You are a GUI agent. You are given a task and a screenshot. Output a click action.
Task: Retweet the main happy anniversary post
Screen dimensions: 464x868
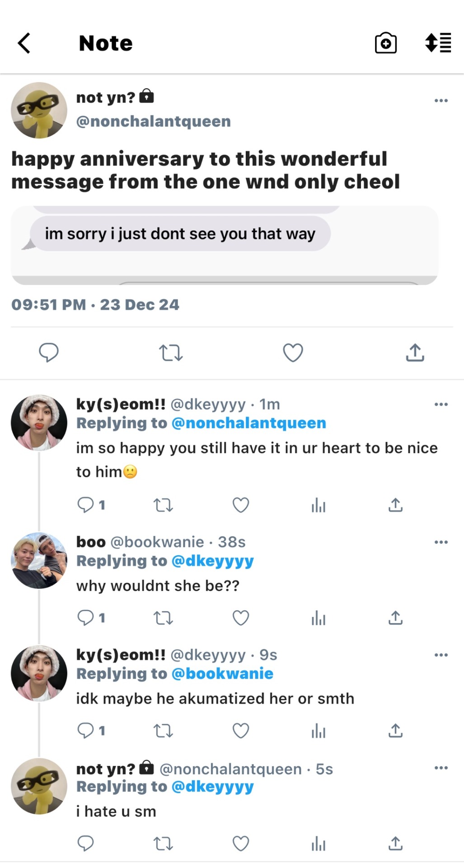[x=171, y=353]
